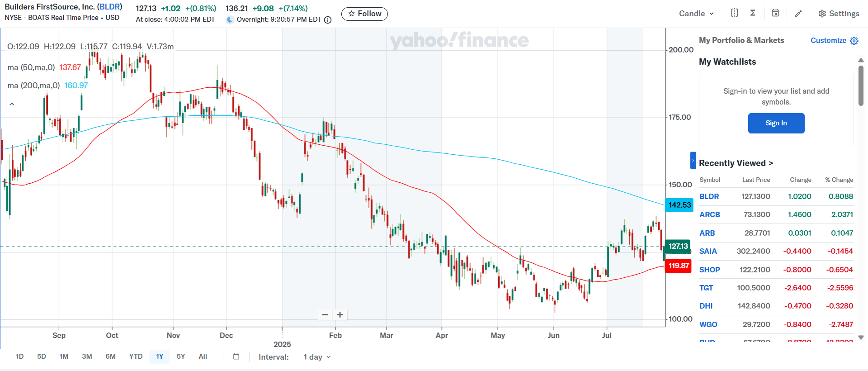Toggle Follow for BLDR stock
Viewport: 868px width, 371px height.
click(x=364, y=14)
